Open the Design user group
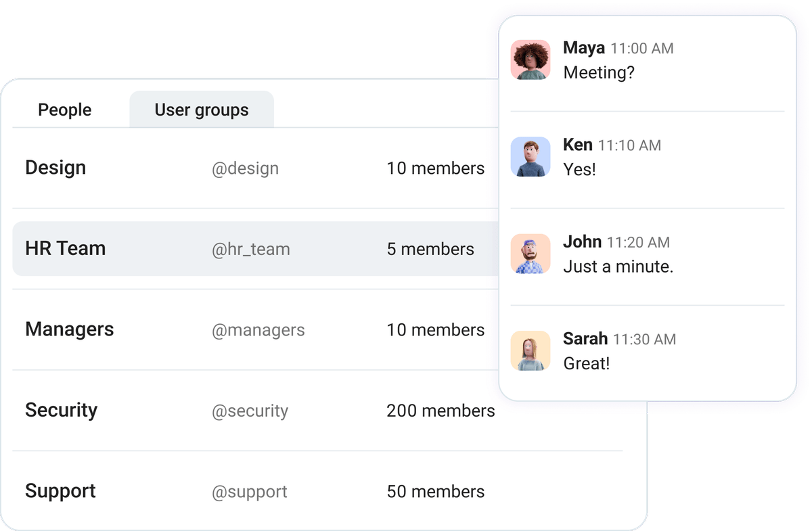This screenshot has width=812, height=531. (55, 168)
